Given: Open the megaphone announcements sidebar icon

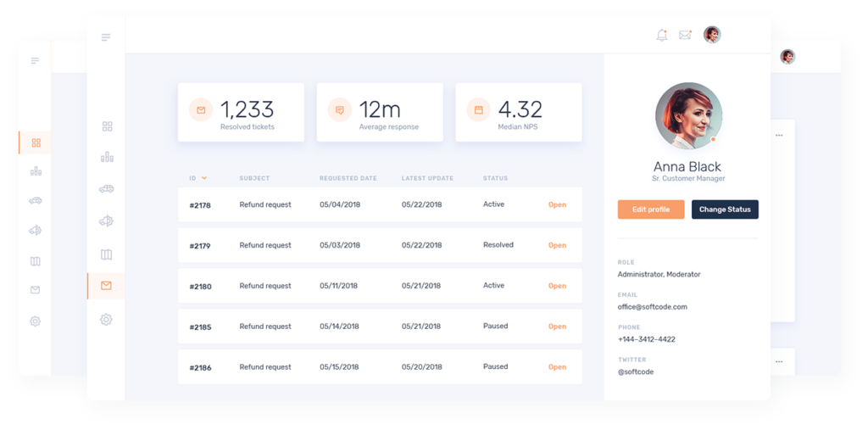Looking at the screenshot, I should tap(107, 221).
